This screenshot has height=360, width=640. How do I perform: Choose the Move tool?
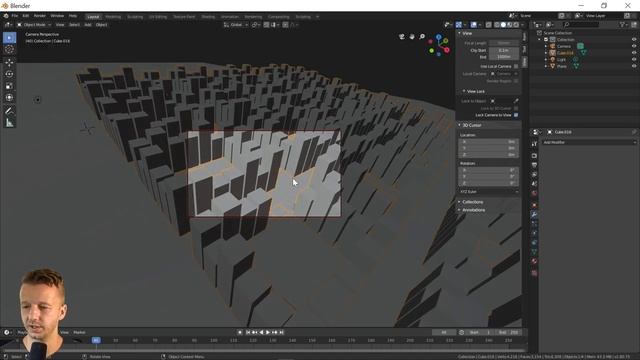[9, 62]
